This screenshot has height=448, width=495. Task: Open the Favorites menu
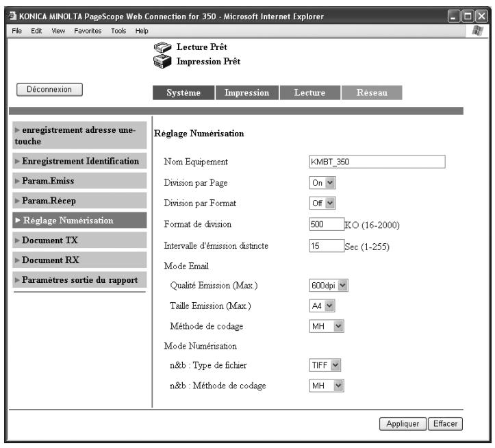click(x=88, y=31)
